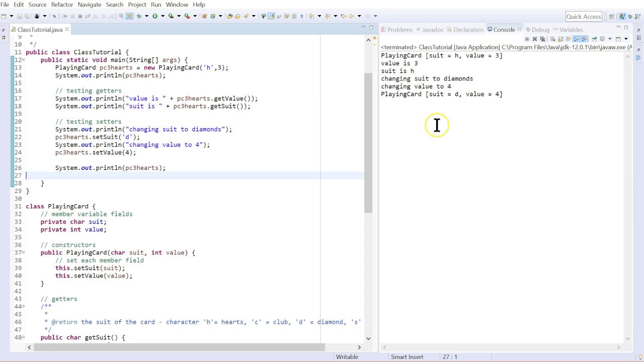Switch to the Java perspective icon
The image size is (644, 362).
pos(622,16)
